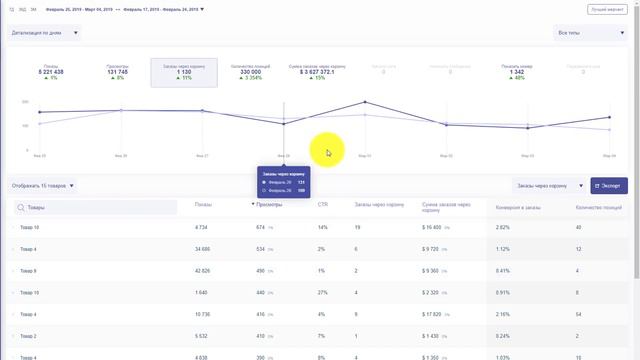This screenshot has height=360, width=640.
Task: Select the highlighted Заказы через корзину 1 130 card
Action: [184, 73]
